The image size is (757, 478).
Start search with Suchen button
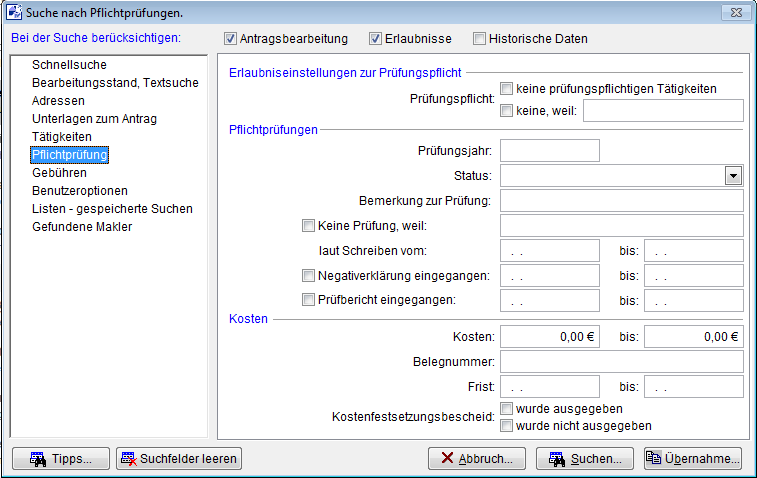click(x=585, y=459)
